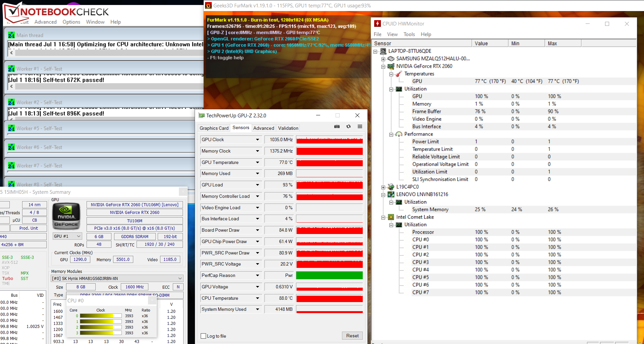The height and width of the screenshot is (344, 644).
Task: Open View menu in HWMonitor
Action: coord(392,34)
